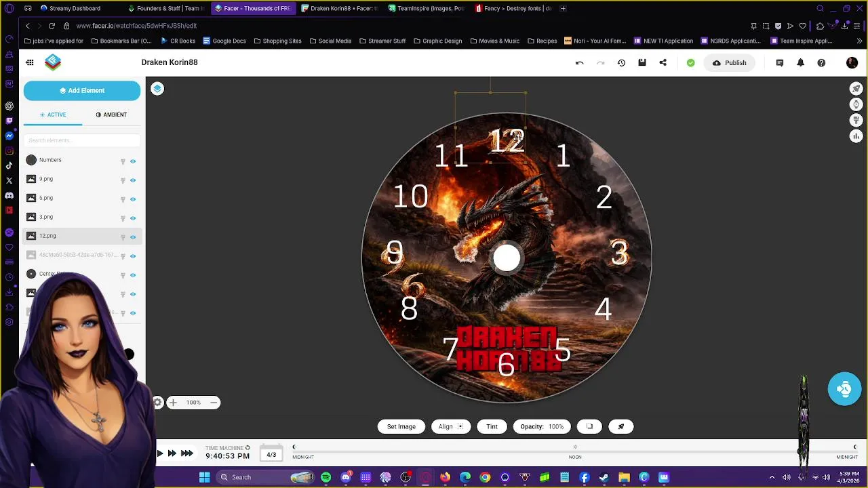Click the Tint button
Viewport: 868px width, 488px height.
coord(492,426)
